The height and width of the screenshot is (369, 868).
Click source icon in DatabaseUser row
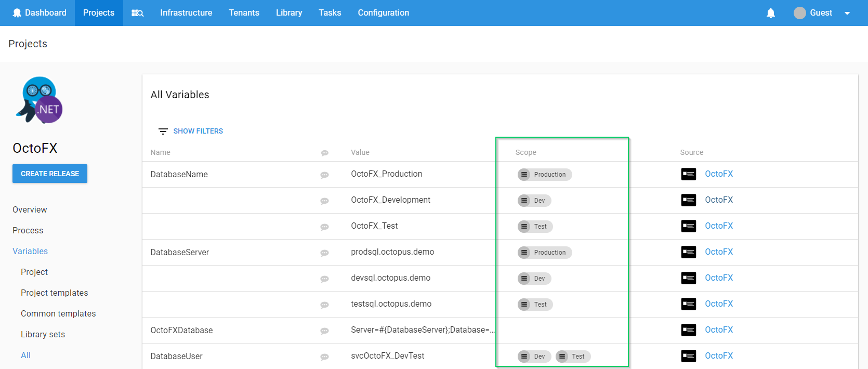click(x=689, y=356)
